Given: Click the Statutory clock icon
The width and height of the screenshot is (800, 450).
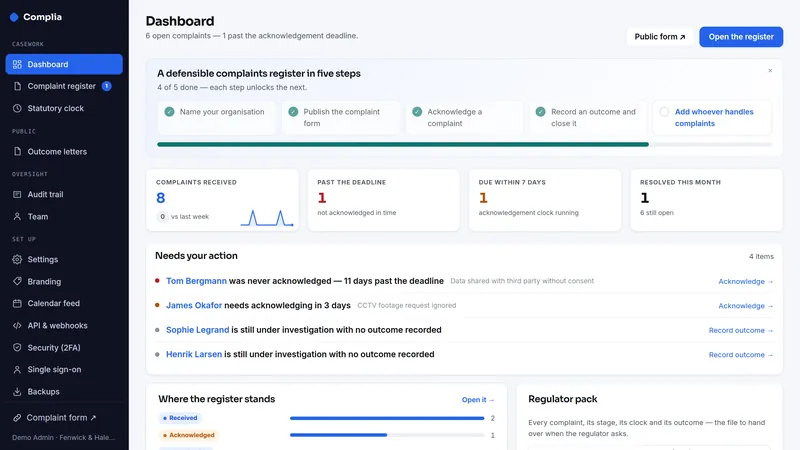Looking at the screenshot, I should (x=17, y=108).
